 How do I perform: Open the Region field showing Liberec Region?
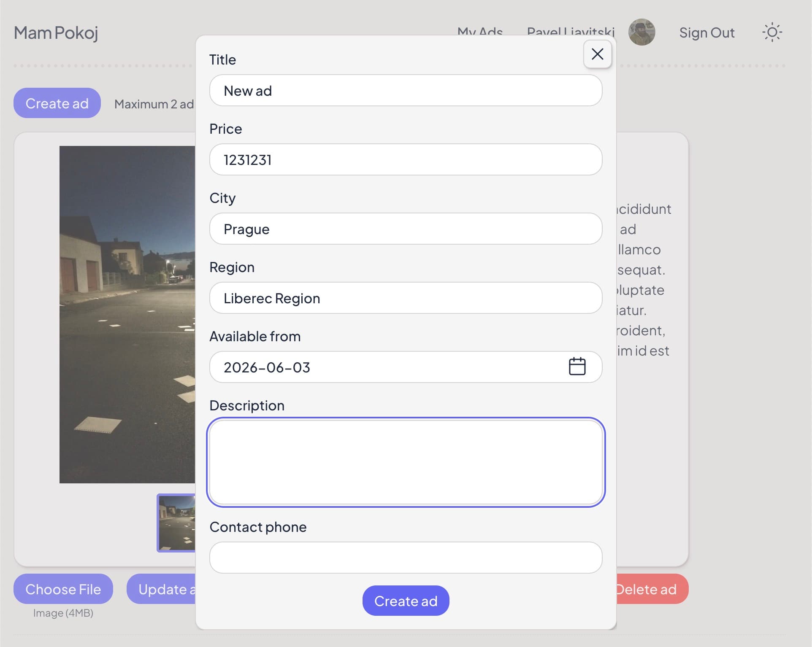tap(406, 298)
